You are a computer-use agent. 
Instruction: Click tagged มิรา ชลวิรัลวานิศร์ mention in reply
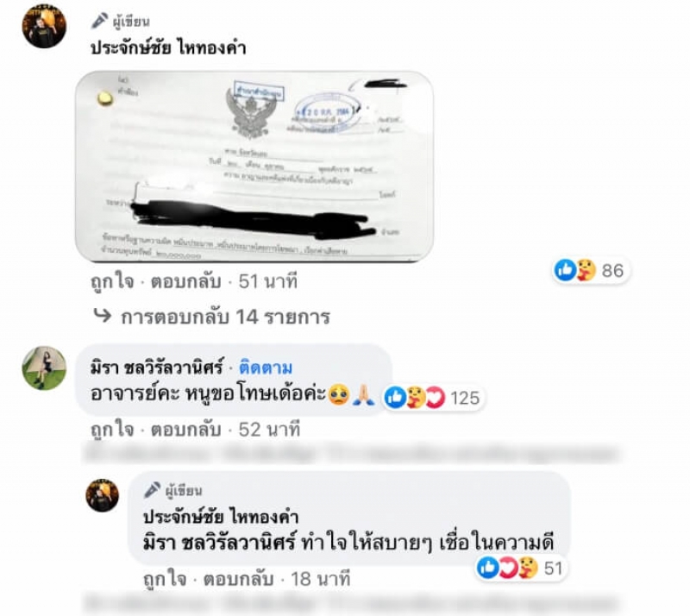pos(219,543)
